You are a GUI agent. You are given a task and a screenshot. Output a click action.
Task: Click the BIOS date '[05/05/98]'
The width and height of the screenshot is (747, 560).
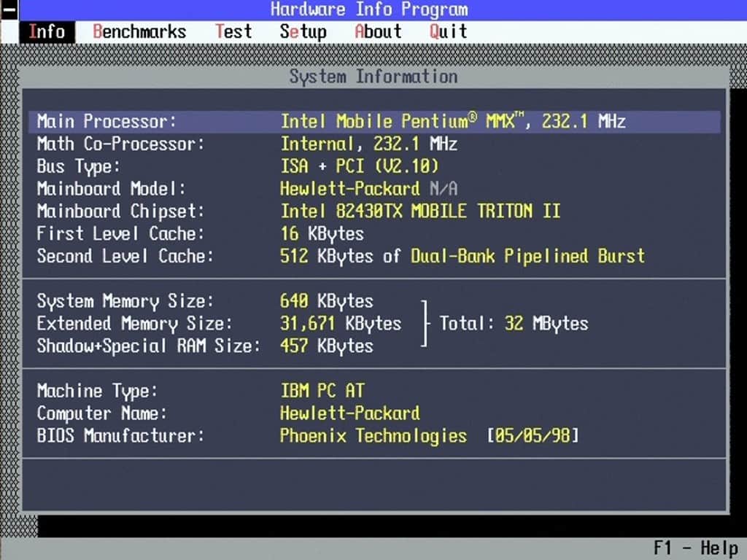533,436
